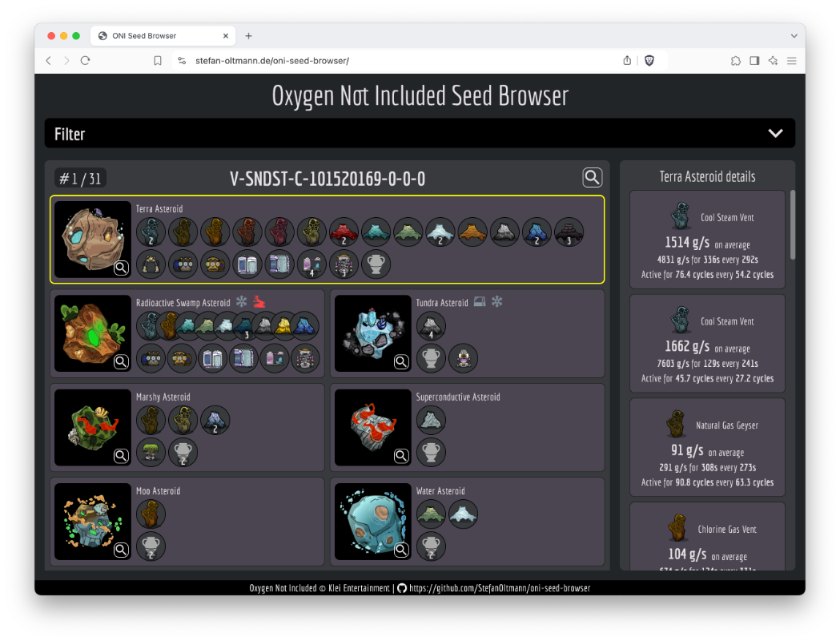Select the Terra Asteroid thumbnail image
This screenshot has width=840, height=641.
pos(93,240)
